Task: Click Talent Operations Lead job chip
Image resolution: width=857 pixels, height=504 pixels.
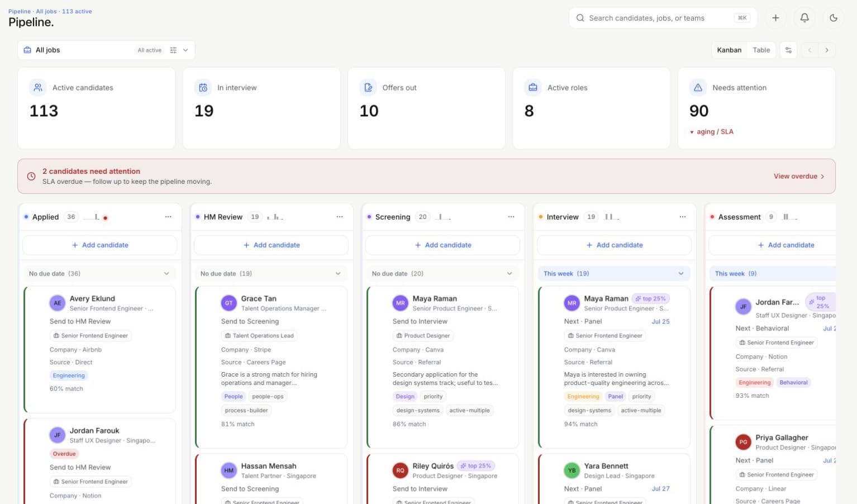Action: (259, 336)
